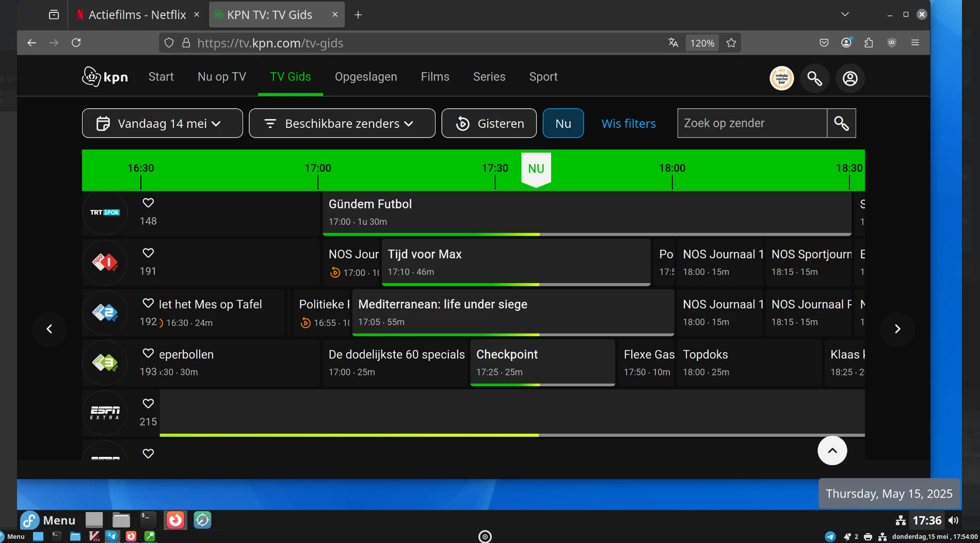The image size is (980, 543).
Task: Open the Films section
Action: tap(435, 77)
